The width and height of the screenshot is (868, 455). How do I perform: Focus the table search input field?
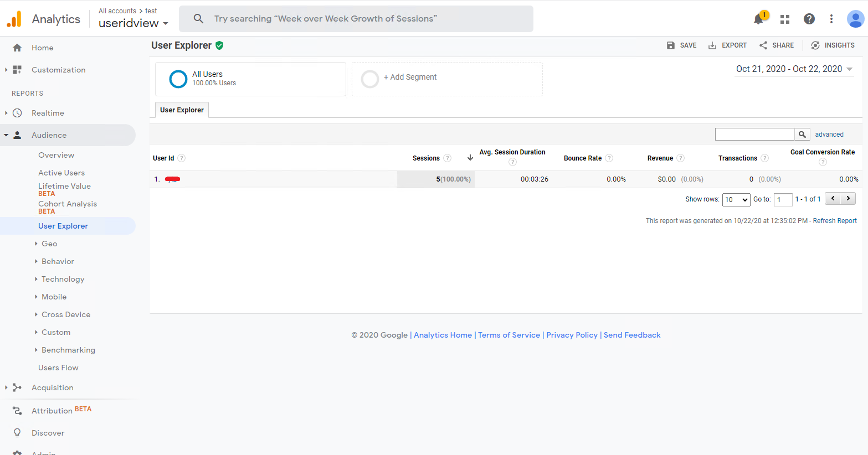click(x=754, y=135)
